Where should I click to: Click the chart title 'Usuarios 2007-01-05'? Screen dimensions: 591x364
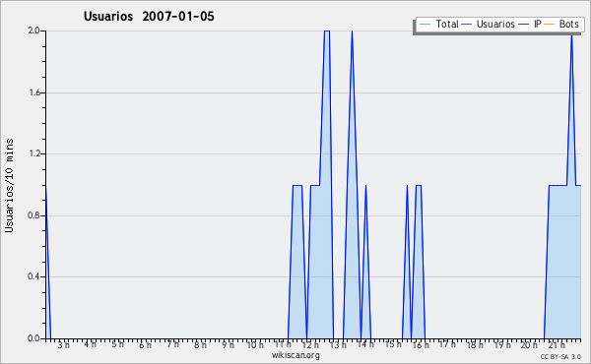coord(149,16)
